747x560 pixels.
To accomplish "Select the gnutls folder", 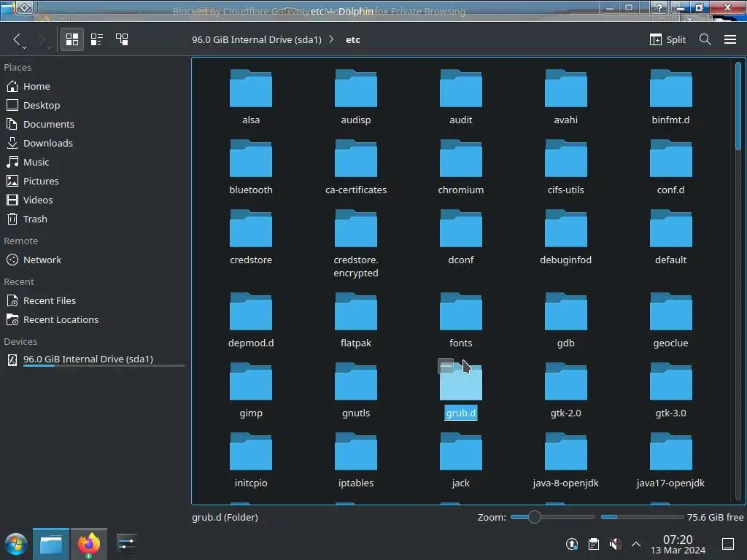I will tap(356, 391).
